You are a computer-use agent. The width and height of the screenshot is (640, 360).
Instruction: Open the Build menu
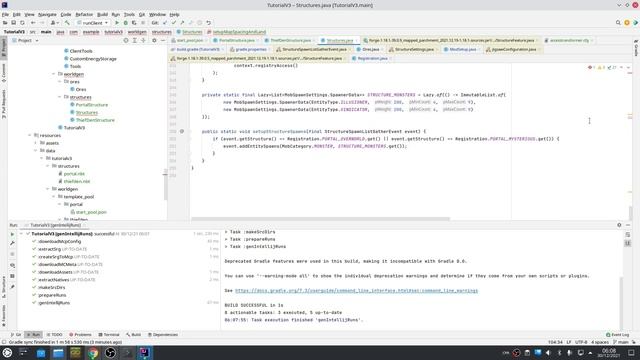[x=102, y=14]
